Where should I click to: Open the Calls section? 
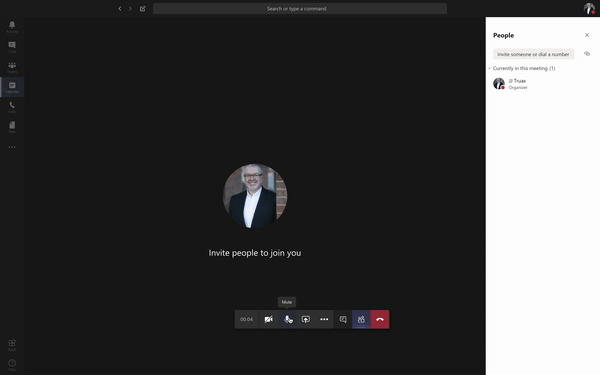click(12, 107)
